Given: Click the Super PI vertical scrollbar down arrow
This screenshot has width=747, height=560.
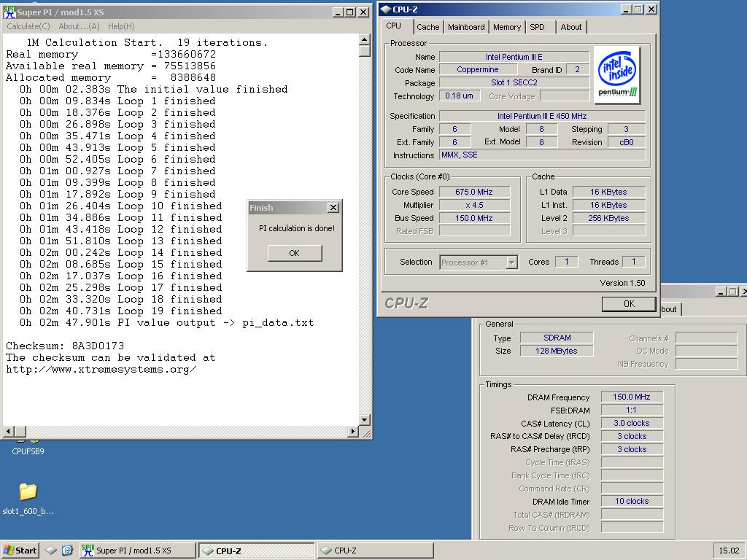Looking at the screenshot, I should 365,419.
